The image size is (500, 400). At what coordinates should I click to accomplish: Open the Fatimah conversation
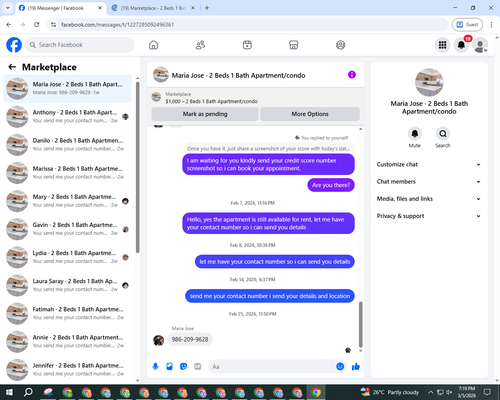point(67,313)
